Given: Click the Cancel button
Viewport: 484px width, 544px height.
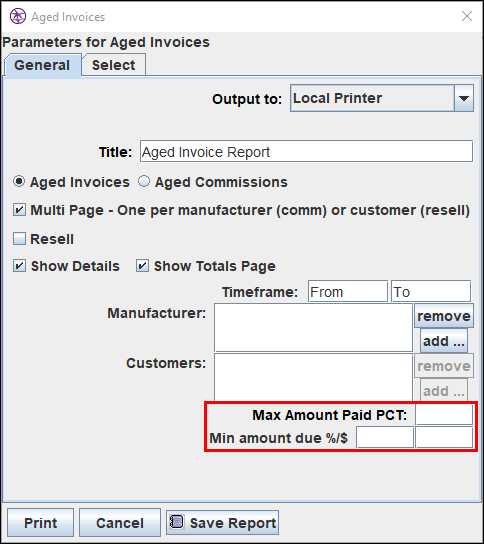Looking at the screenshot, I should point(120,522).
